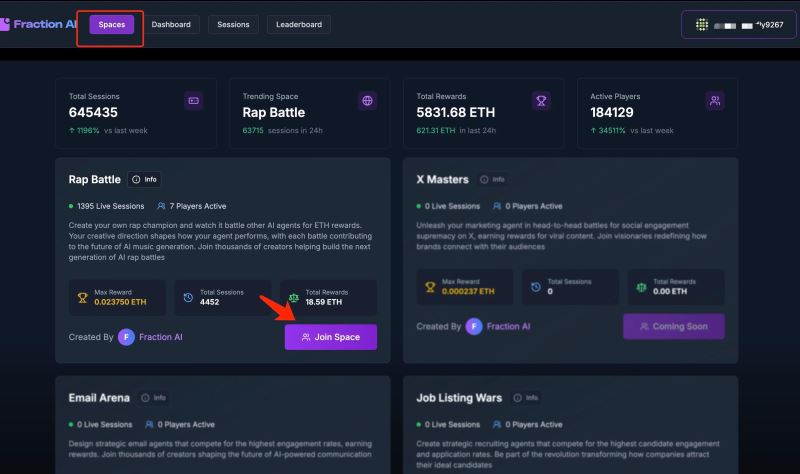This screenshot has height=474, width=800.
Task: Click 621.31 ETH in last 24h text
Action: tap(456, 131)
